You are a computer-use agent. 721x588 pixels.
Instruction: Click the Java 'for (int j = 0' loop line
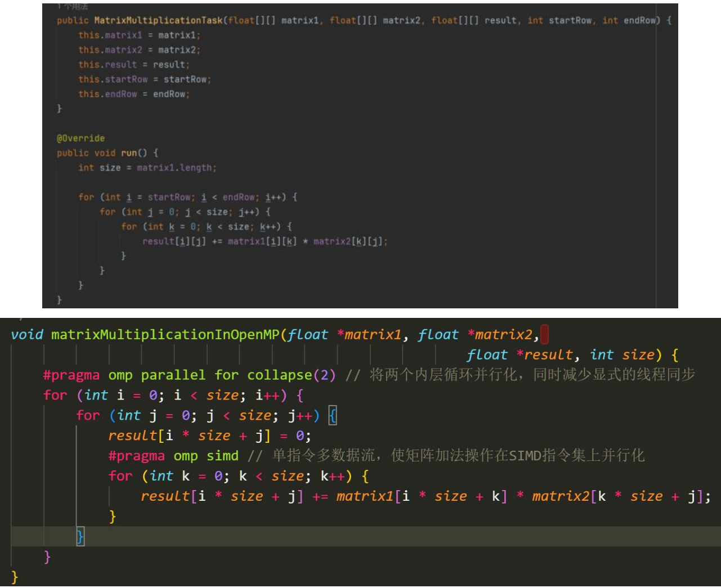(x=185, y=212)
